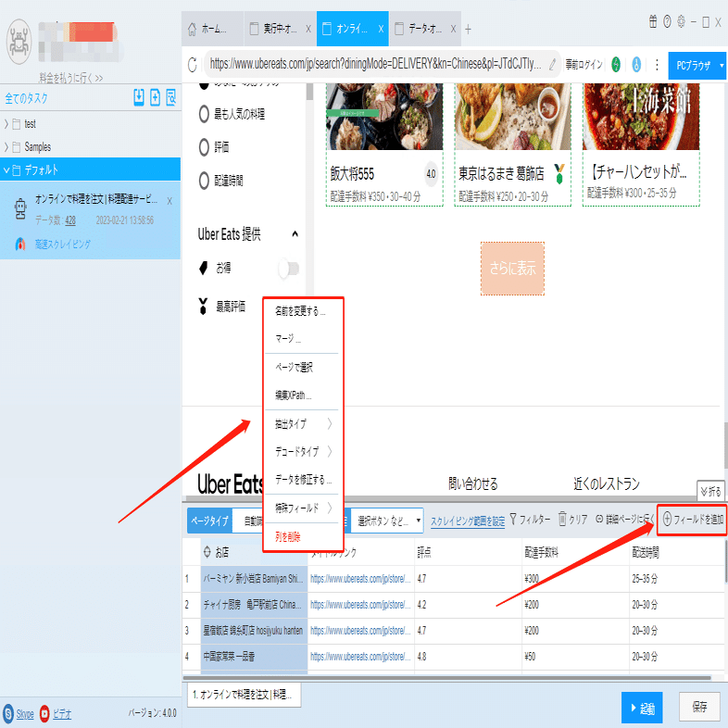Click the filter funnel icon
Screen dimensions: 728x728
tap(513, 519)
